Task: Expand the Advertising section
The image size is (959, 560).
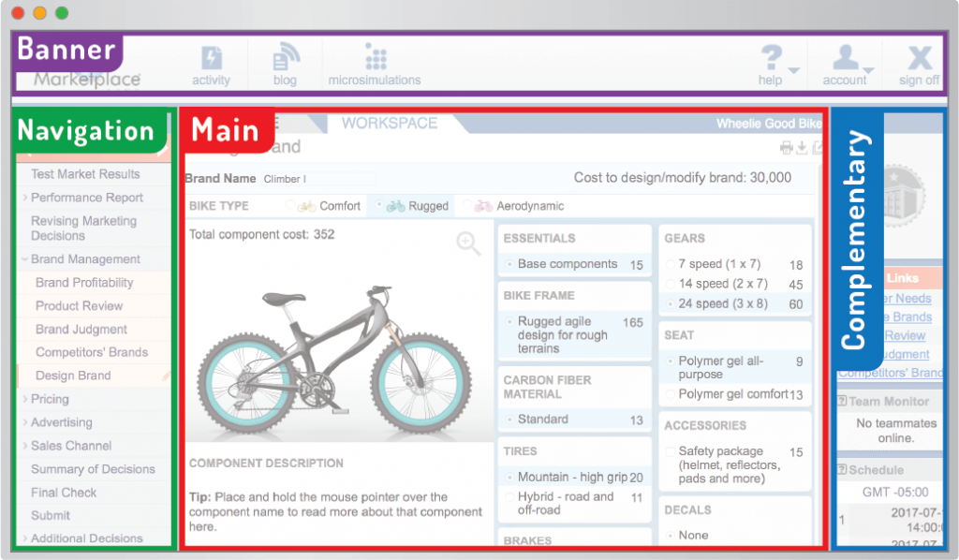Action: [x=25, y=422]
